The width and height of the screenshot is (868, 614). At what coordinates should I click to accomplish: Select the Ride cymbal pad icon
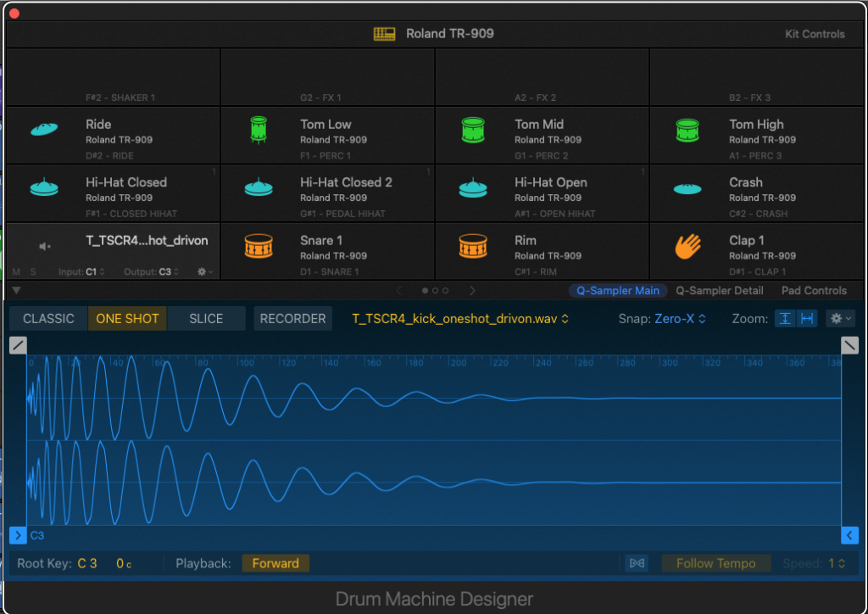pyautogui.click(x=44, y=129)
